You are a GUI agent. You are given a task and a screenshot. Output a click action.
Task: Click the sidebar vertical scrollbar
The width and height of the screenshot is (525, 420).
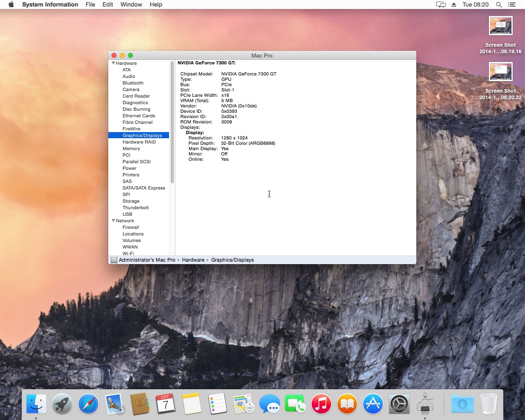(x=172, y=122)
